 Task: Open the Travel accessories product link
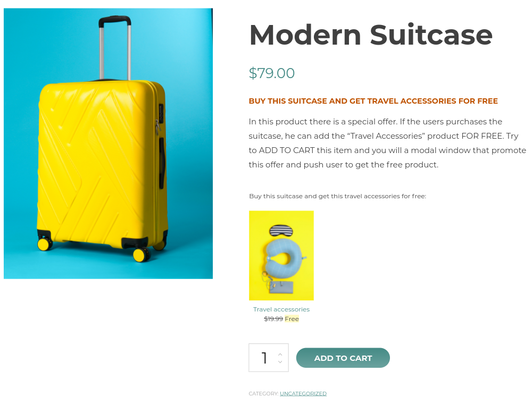pyautogui.click(x=281, y=309)
